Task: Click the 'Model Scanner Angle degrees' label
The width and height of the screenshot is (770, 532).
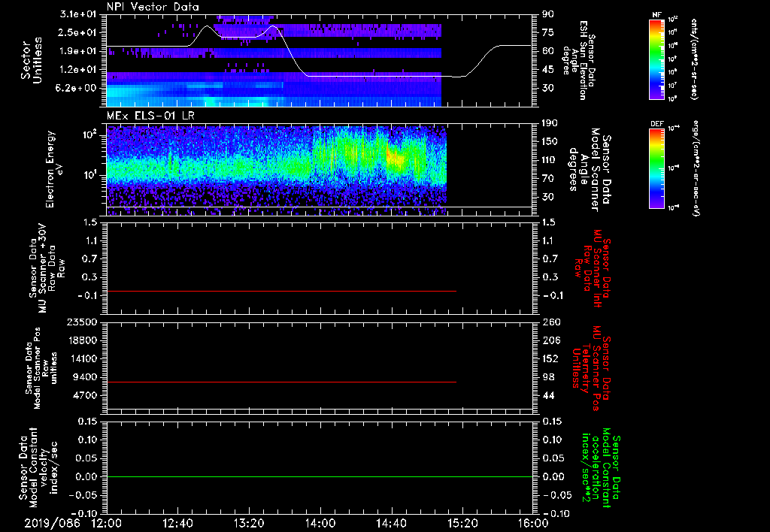Action: tap(590, 169)
